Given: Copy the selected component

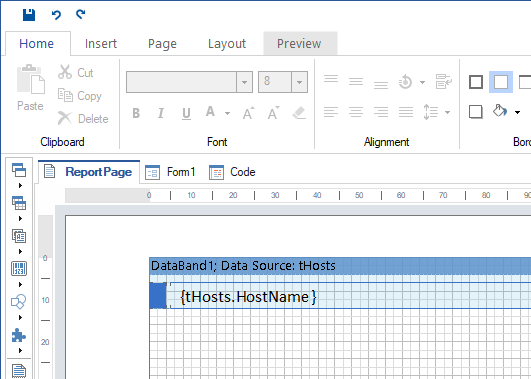Looking at the screenshot, I should (80, 96).
